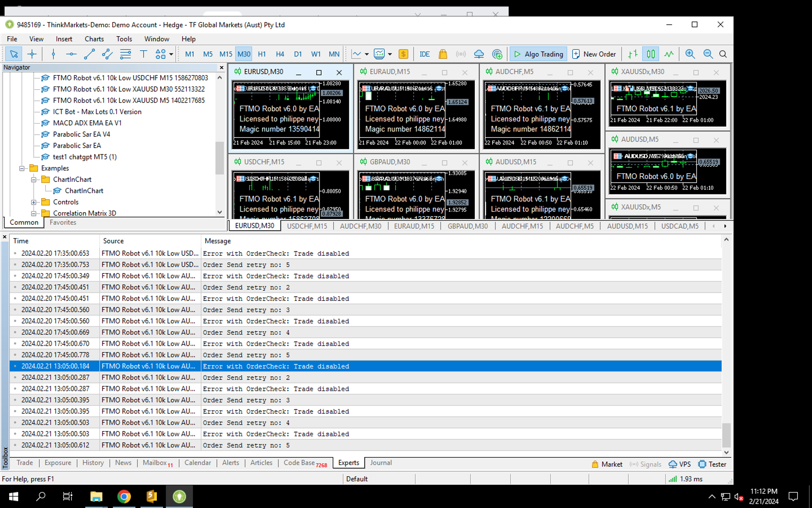Open the Tools menu
812x508 pixels.
[x=124, y=39]
